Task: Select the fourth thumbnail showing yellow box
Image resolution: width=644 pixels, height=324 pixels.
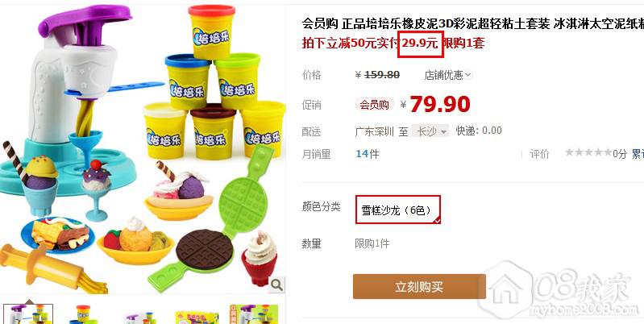Action: [197, 315]
